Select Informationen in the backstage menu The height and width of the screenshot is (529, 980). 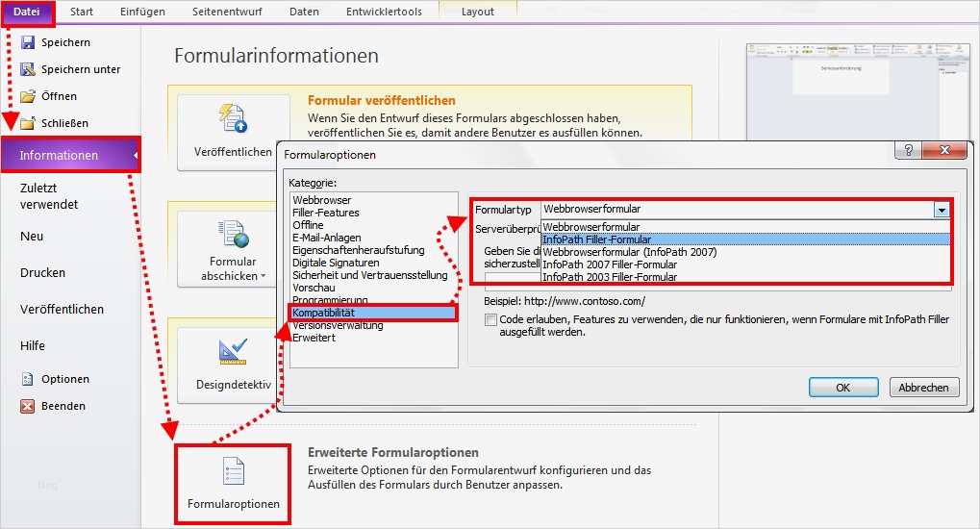[70, 155]
